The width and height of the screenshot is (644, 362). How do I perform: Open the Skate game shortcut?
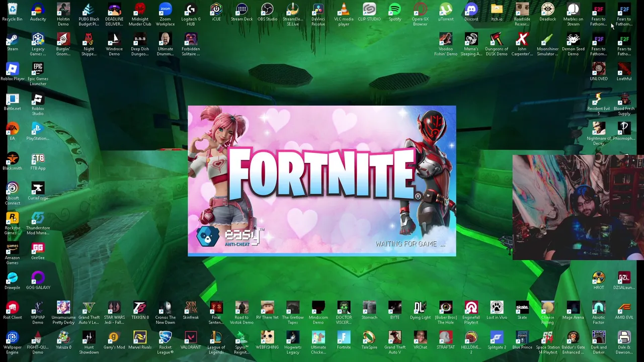click(x=522, y=311)
